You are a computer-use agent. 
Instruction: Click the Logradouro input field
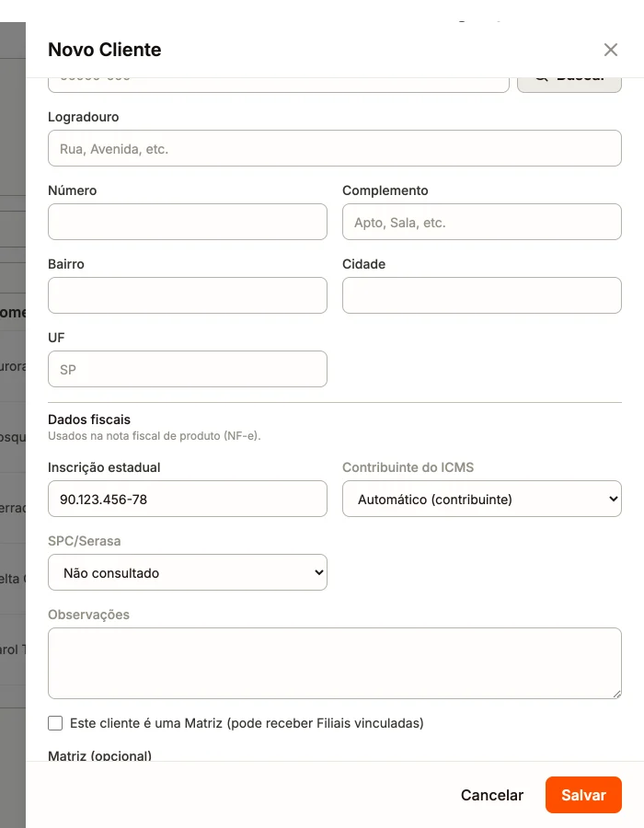[x=335, y=148]
